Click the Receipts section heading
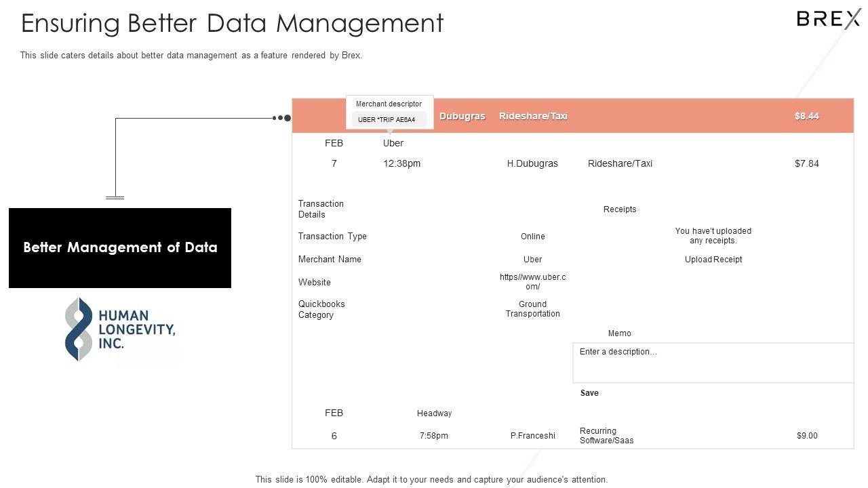 pyautogui.click(x=620, y=209)
